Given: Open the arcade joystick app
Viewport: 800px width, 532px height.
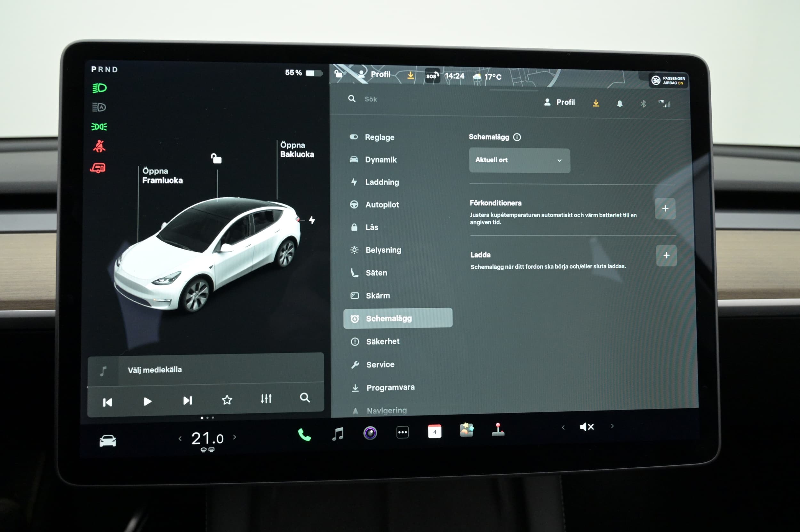Looking at the screenshot, I should click(498, 430).
